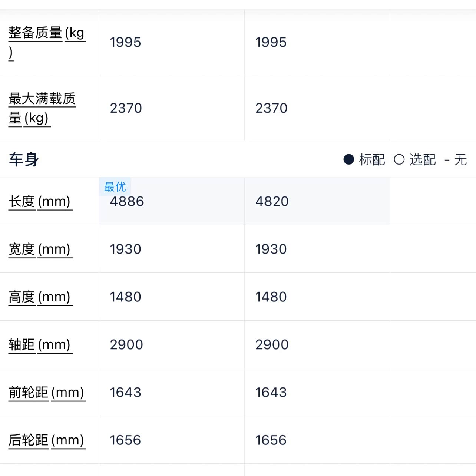Open the 整备质量 (kg) term link
Image resolution: width=476 pixels, height=476 pixels.
point(47,42)
